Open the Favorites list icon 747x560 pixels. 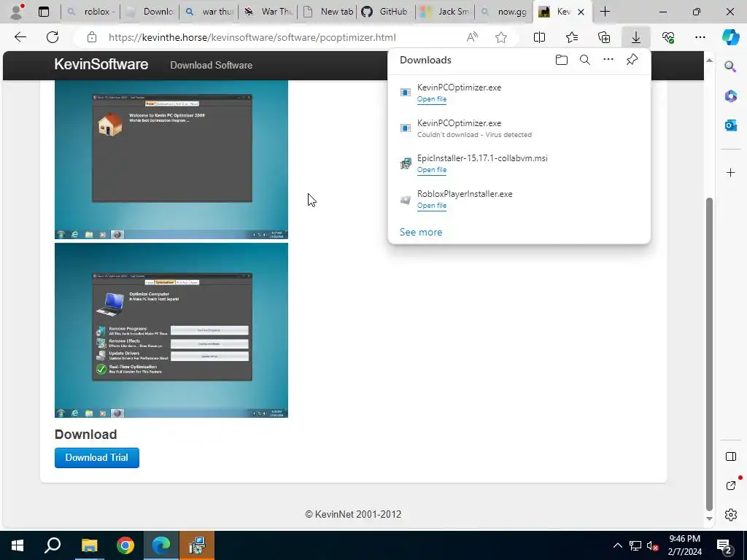(572, 37)
